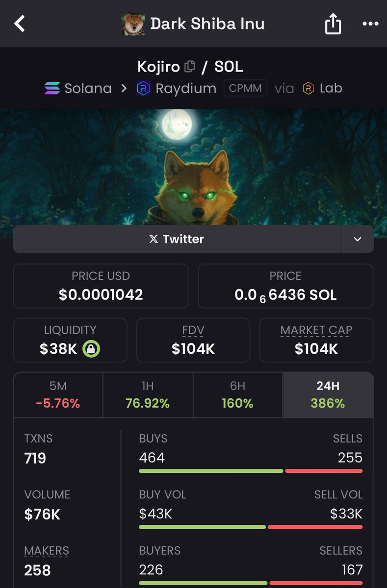Tap the FDV info label

pyautogui.click(x=193, y=330)
